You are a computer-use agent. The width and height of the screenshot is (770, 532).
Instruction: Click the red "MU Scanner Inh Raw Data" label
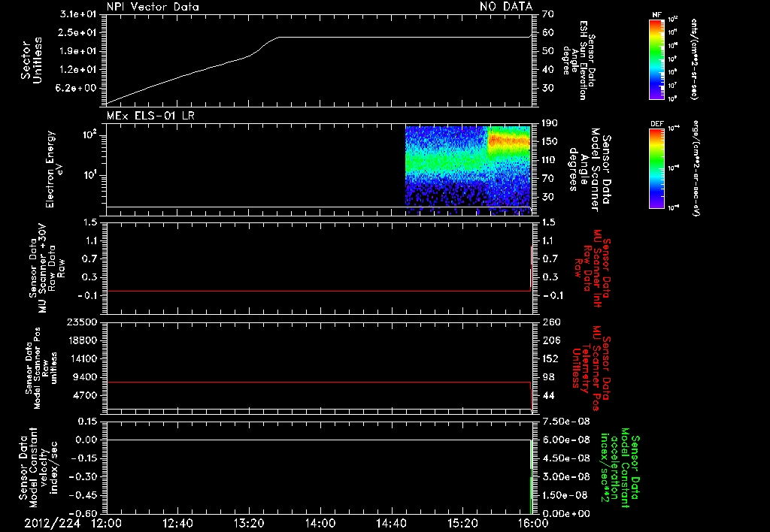pos(591,268)
